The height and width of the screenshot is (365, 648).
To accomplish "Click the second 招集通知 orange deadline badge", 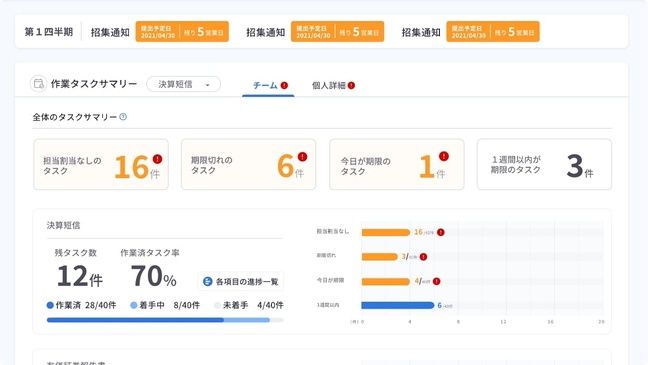I will [338, 32].
